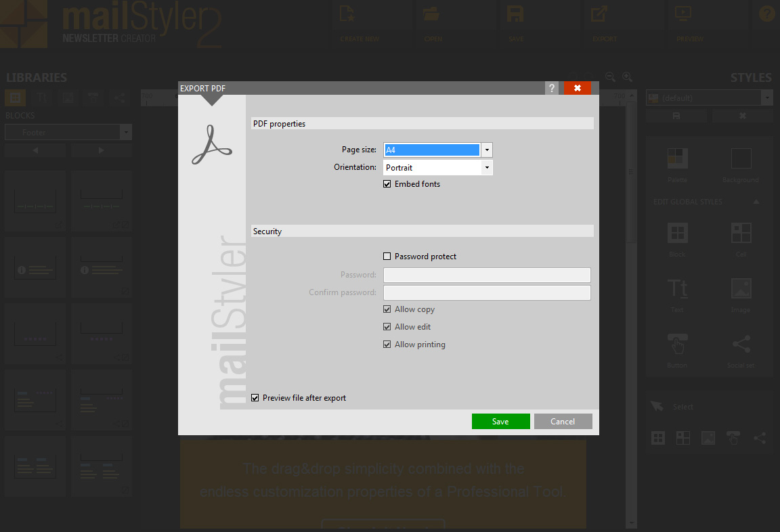Open the Block global style icon
Screen dimensions: 780x532
(x=678, y=233)
